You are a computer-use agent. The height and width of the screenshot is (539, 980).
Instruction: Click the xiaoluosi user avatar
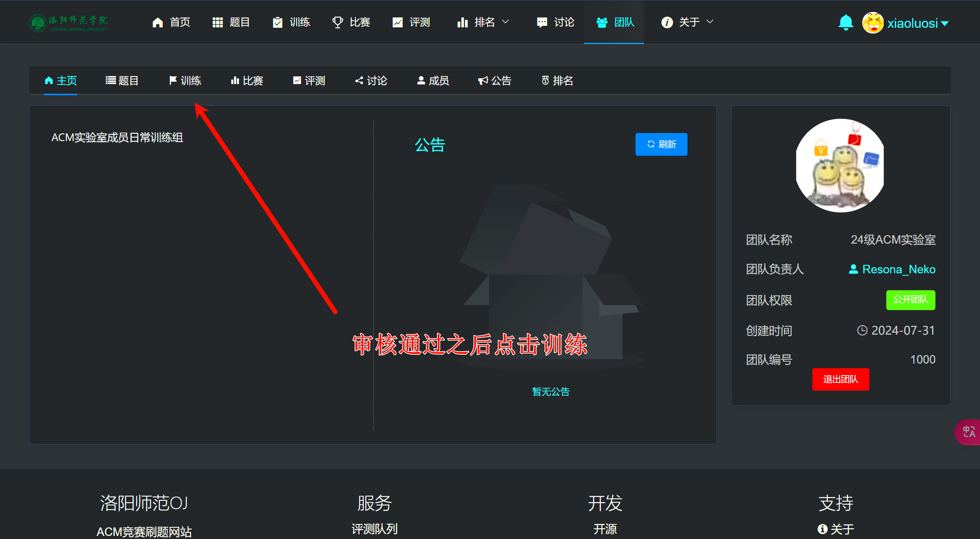point(872,23)
